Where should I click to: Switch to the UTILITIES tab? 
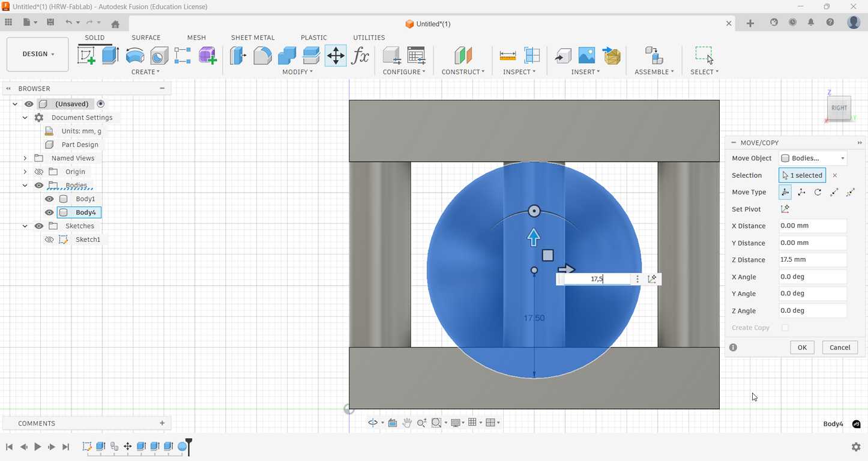click(x=369, y=37)
